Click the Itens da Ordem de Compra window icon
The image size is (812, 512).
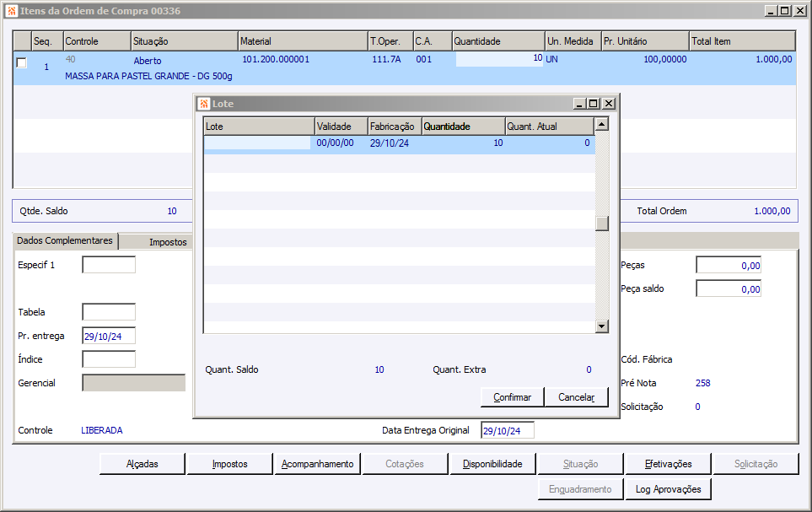click(12, 11)
